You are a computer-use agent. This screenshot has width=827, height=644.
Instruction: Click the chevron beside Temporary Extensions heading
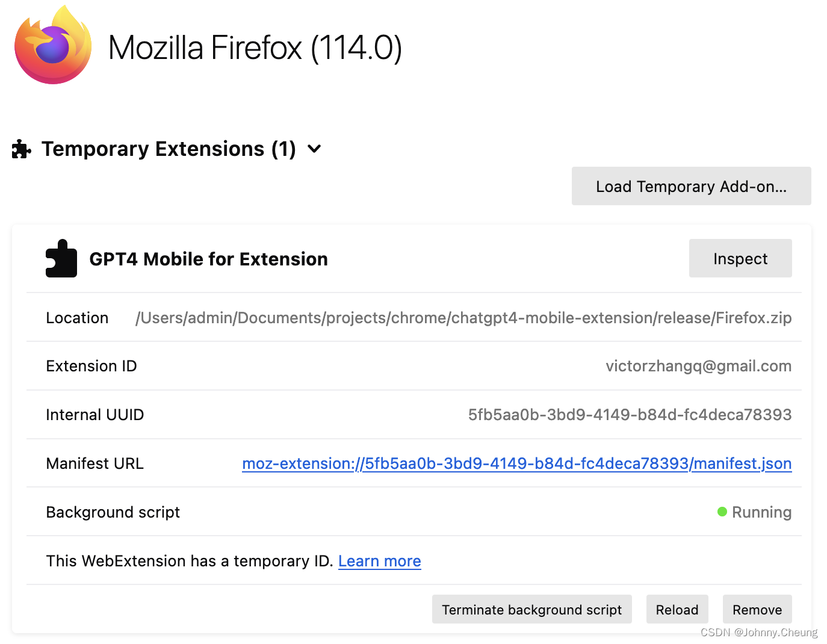[314, 149]
